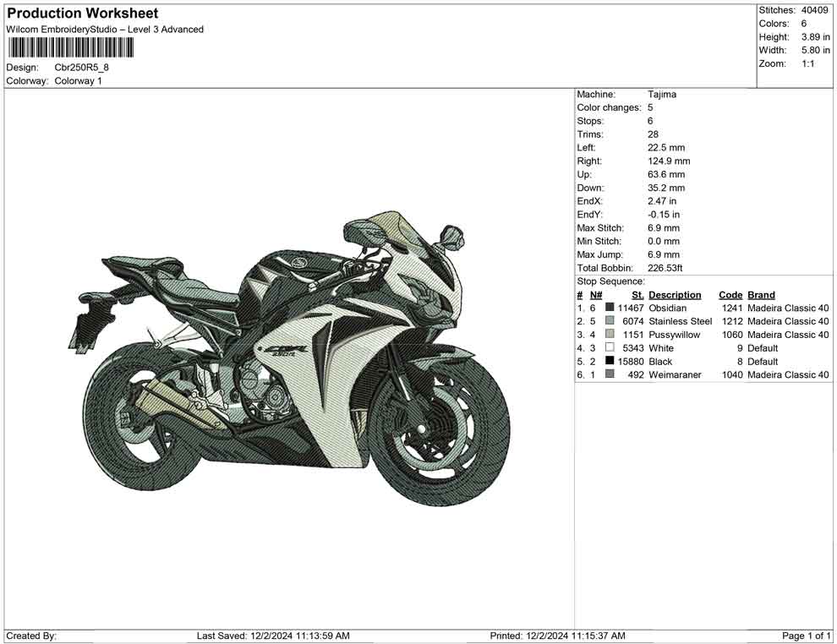Click the St. column header
Screen dimensions: 837x644
(x=637, y=294)
